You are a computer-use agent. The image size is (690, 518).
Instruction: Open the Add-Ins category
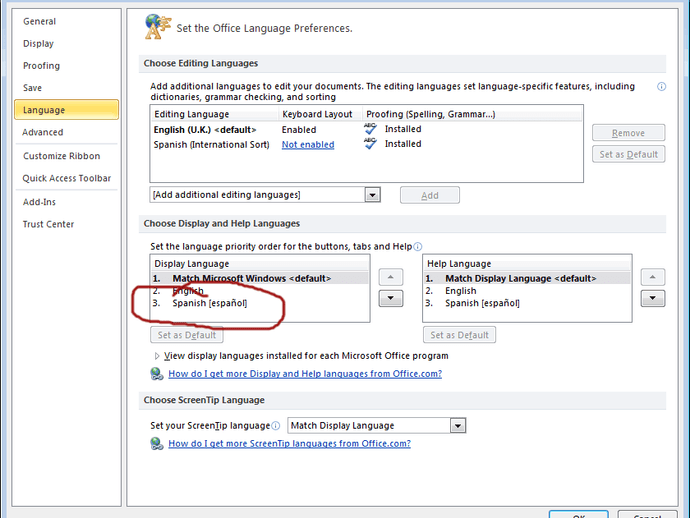39,202
